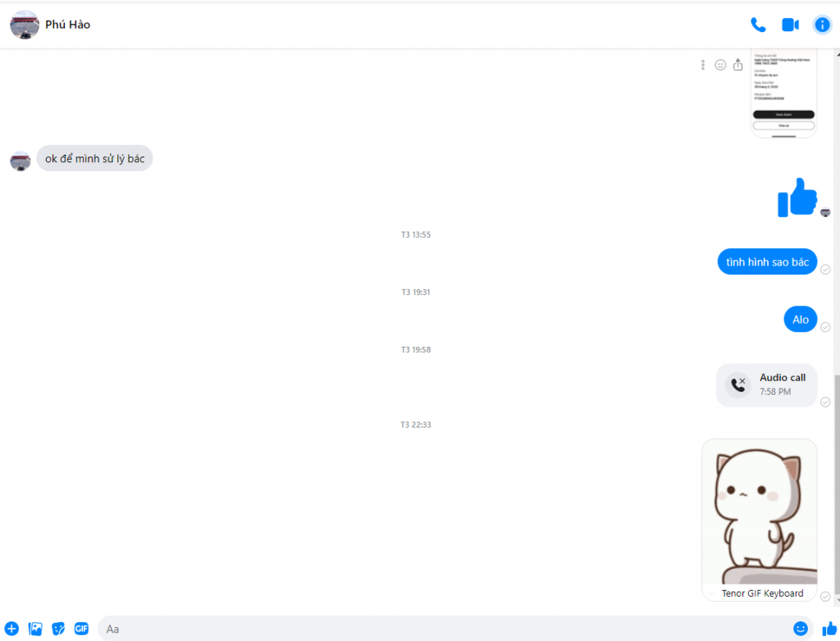This screenshot has height=641, width=840.
Task: Click inside the Aa message input field
Action: (x=410, y=629)
